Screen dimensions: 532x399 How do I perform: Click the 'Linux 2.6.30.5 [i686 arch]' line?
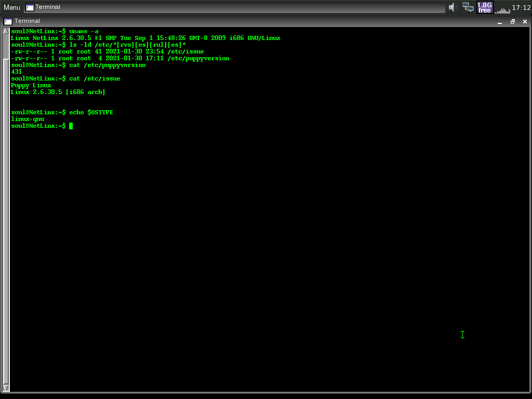58,92
